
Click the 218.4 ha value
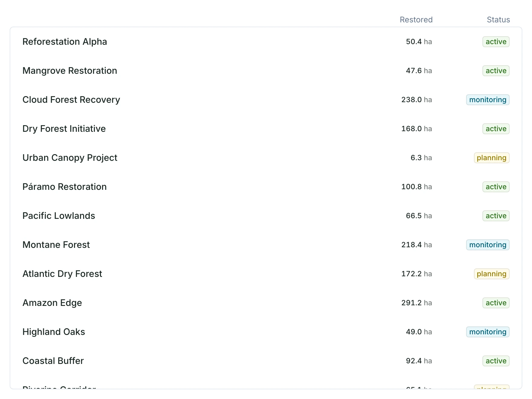pyautogui.click(x=417, y=245)
